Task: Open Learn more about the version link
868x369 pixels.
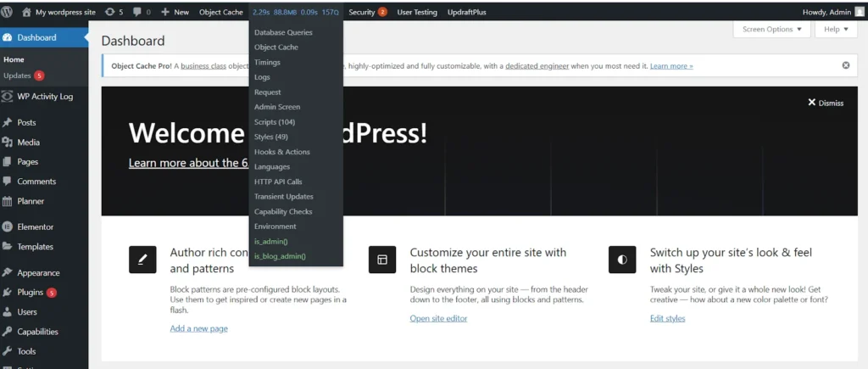Action: (x=187, y=163)
